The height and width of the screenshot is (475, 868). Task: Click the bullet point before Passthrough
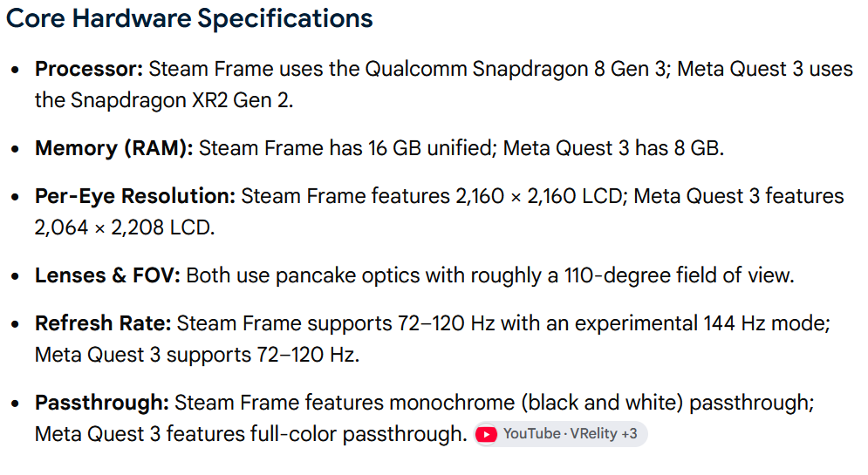click(x=15, y=404)
